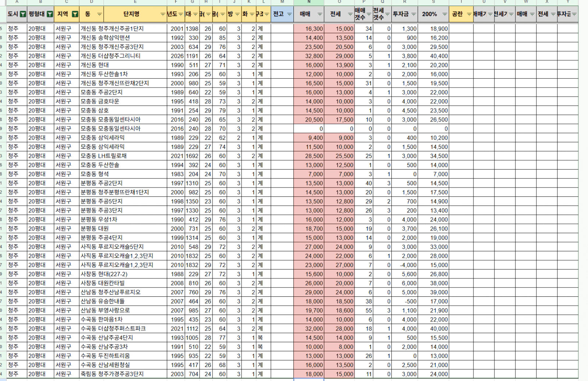Open the filter on blue 전고 header
The image size is (588, 381).
(289, 14)
